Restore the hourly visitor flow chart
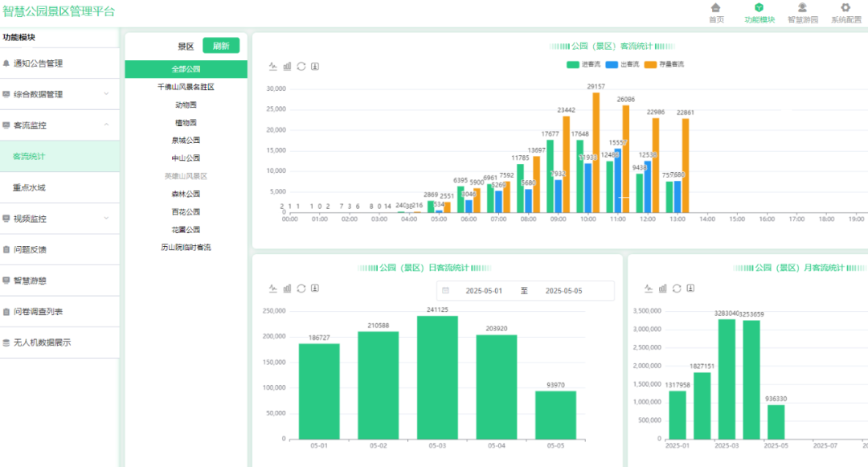This screenshot has width=868, height=467. (301, 66)
